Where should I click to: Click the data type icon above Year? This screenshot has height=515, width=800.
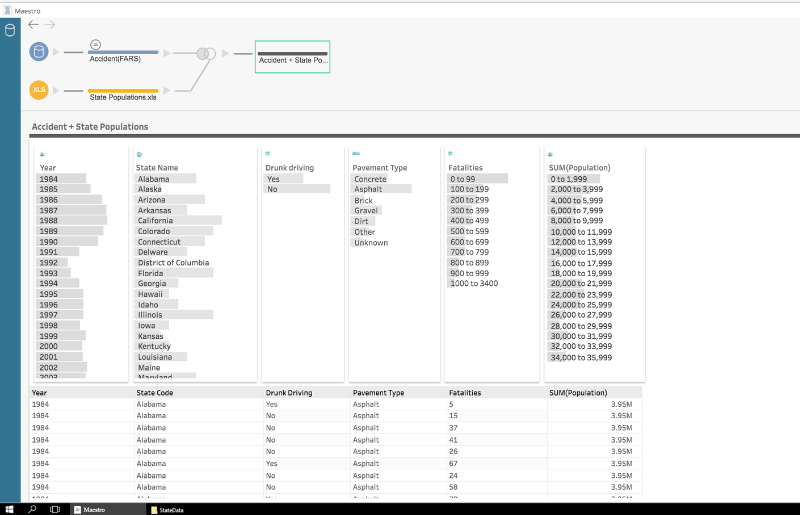[42, 154]
